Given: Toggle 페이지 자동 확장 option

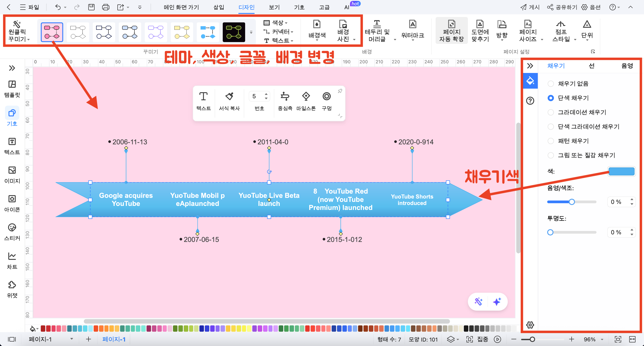Looking at the screenshot, I should 452,31.
